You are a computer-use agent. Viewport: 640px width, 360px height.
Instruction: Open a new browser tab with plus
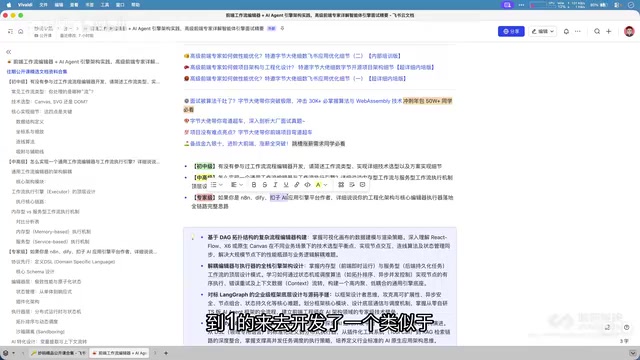point(166,353)
